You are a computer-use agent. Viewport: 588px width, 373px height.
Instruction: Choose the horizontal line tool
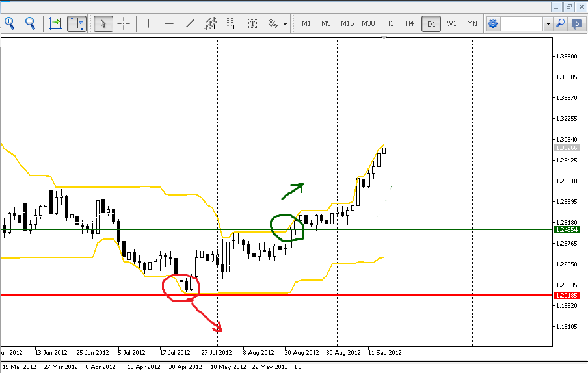coord(169,23)
